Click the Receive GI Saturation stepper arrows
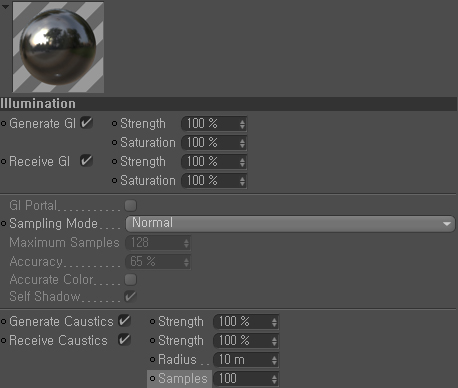This screenshot has width=458, height=388. point(242,181)
